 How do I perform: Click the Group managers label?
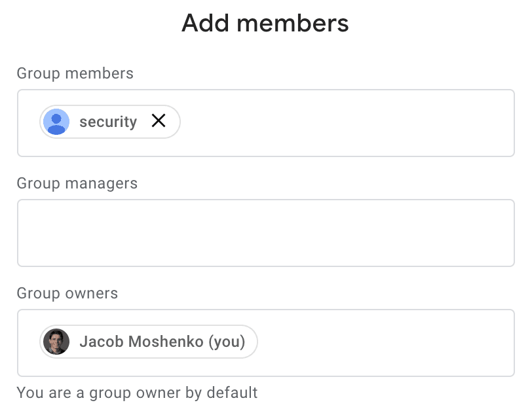point(77,183)
